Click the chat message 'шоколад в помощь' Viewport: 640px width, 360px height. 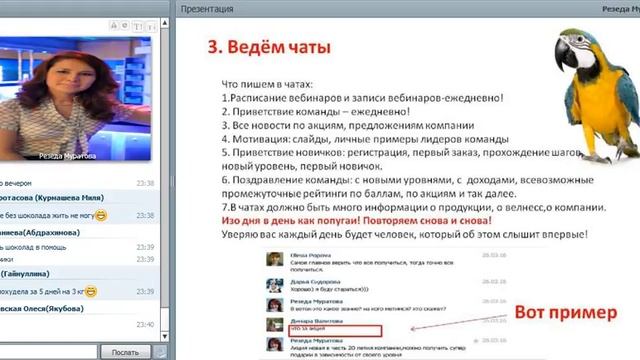33,247
